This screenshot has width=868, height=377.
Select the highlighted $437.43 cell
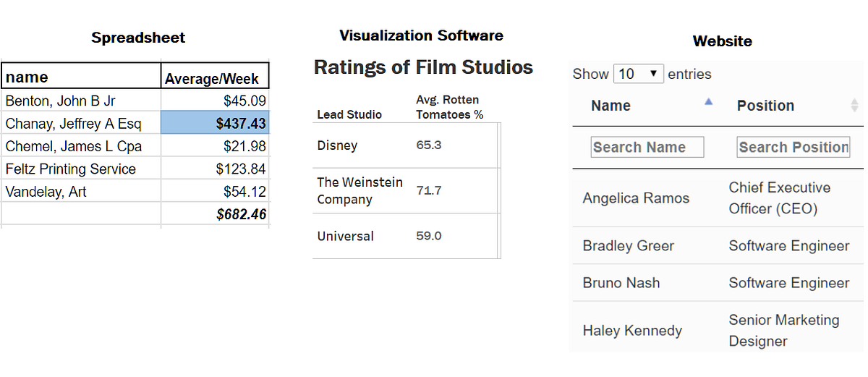click(x=215, y=124)
